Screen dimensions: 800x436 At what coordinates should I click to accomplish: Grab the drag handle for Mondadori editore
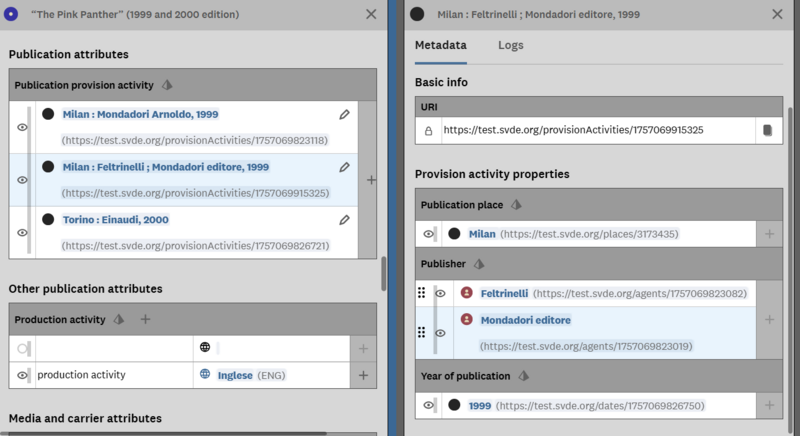421,332
